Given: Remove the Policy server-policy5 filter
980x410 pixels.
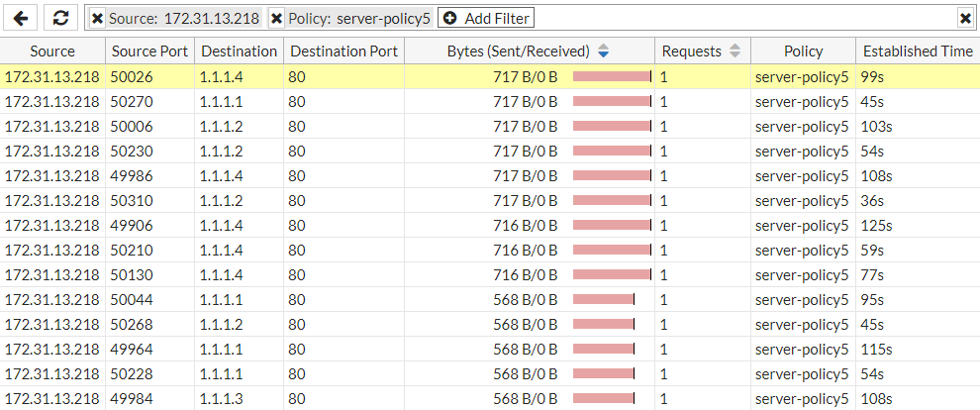Looking at the screenshot, I should (x=277, y=18).
